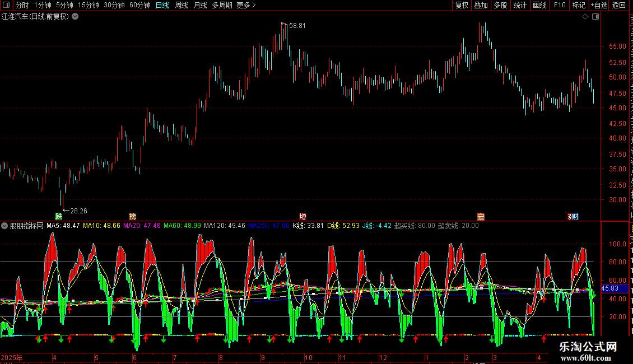633x364 pixels.
Task: Click the K线: 33.81 value
Action: (308, 226)
